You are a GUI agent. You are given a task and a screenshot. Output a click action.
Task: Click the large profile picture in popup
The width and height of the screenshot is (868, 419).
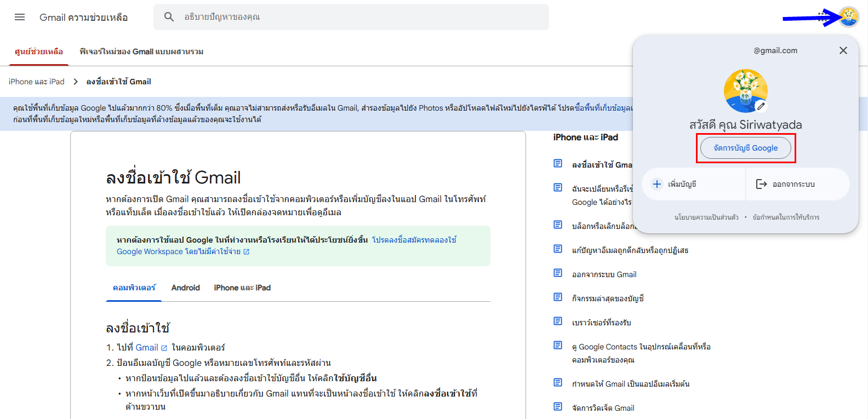(745, 91)
